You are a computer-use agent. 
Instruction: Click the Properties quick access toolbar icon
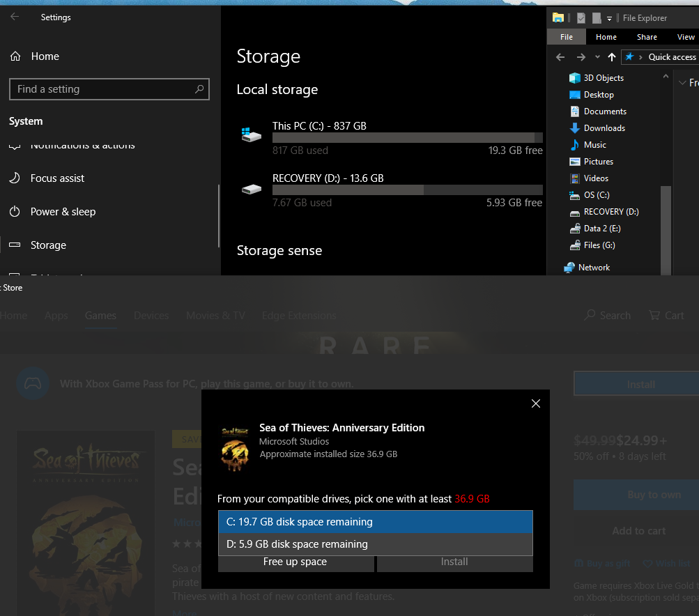tap(581, 18)
